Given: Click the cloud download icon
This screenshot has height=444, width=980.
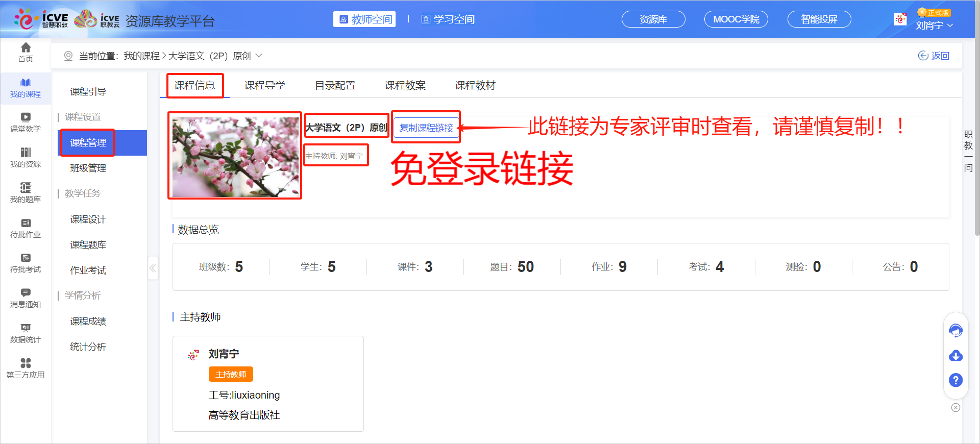Looking at the screenshot, I should pos(955,356).
